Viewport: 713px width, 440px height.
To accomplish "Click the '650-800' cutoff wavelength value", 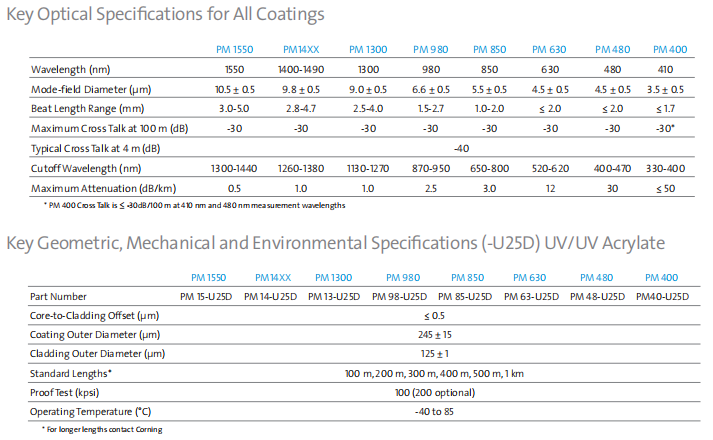I will [489, 169].
